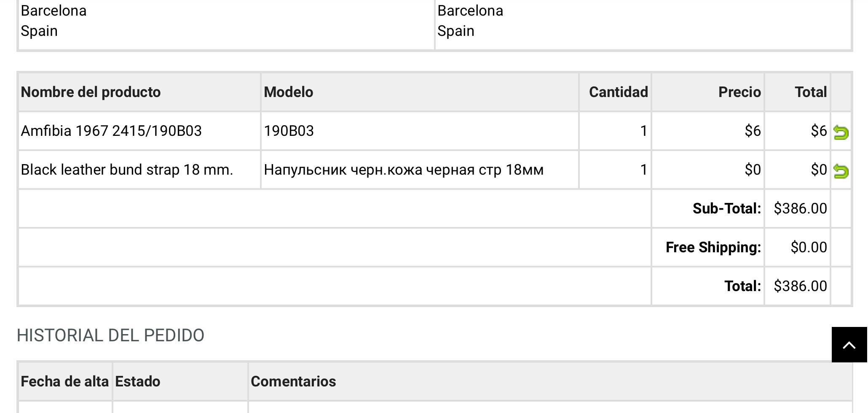Click return icon for Black leather bund strap
The height and width of the screenshot is (413, 868).
coord(841,171)
